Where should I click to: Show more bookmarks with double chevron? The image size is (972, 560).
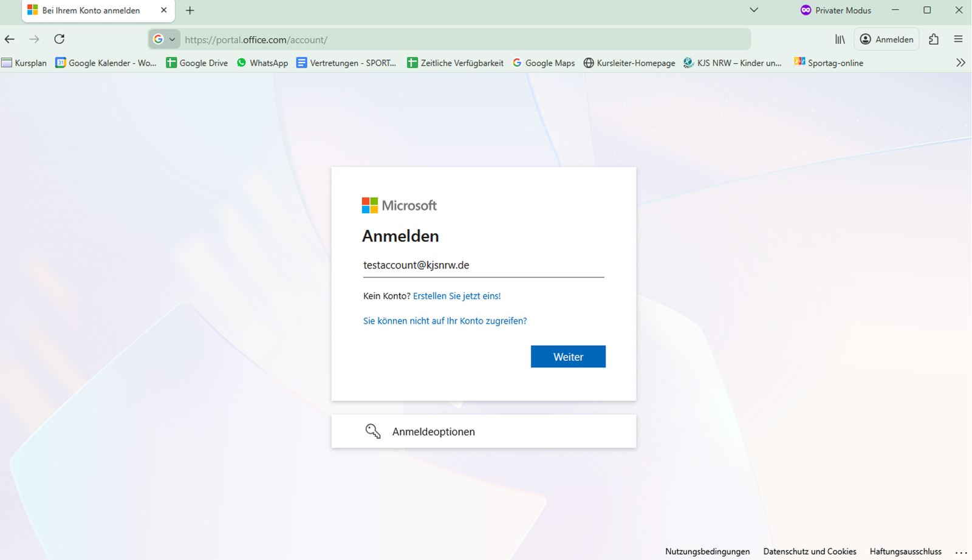coord(960,63)
